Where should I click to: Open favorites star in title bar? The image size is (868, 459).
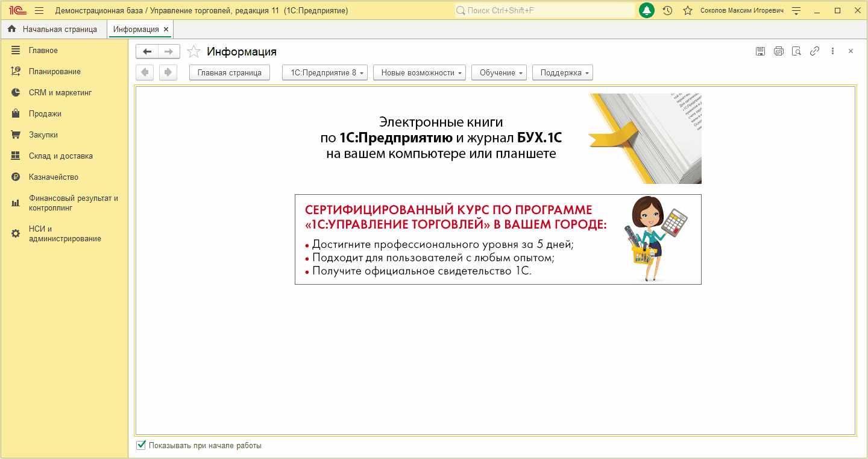(688, 11)
